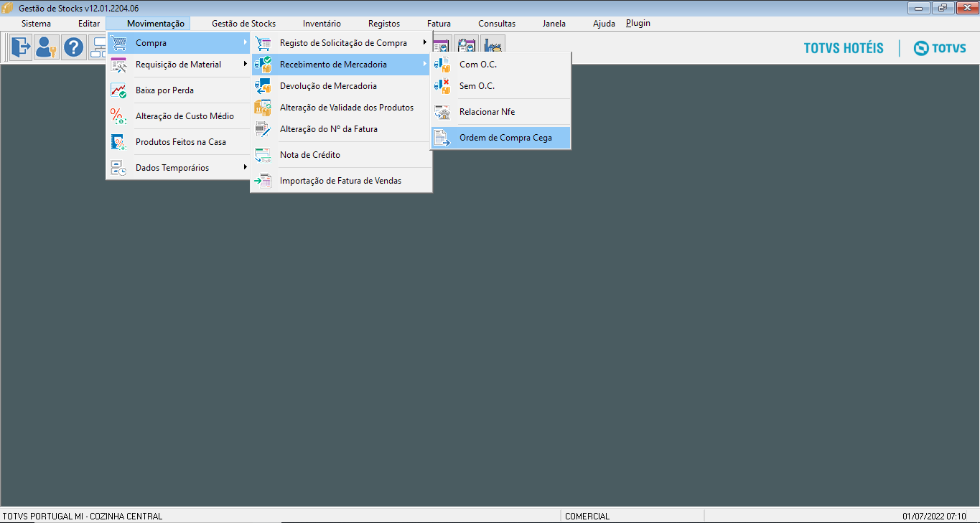Open help via the question mark icon
The width and height of the screenshot is (980, 523).
pyautogui.click(x=74, y=47)
